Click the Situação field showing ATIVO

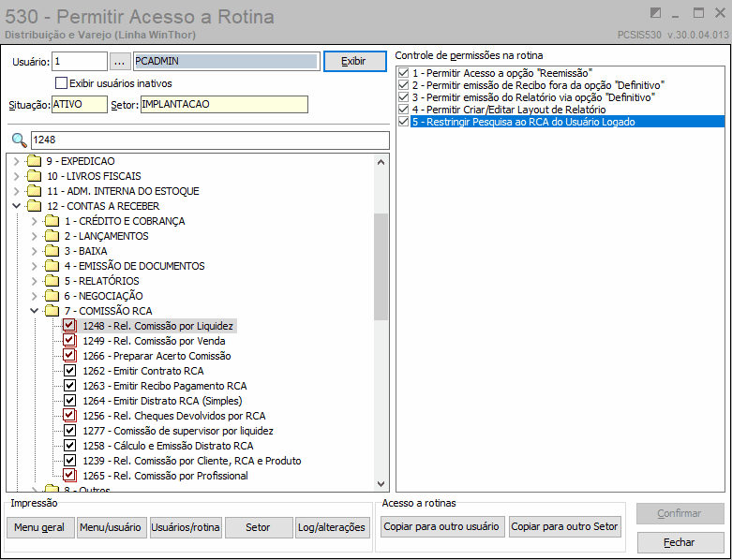80,105
